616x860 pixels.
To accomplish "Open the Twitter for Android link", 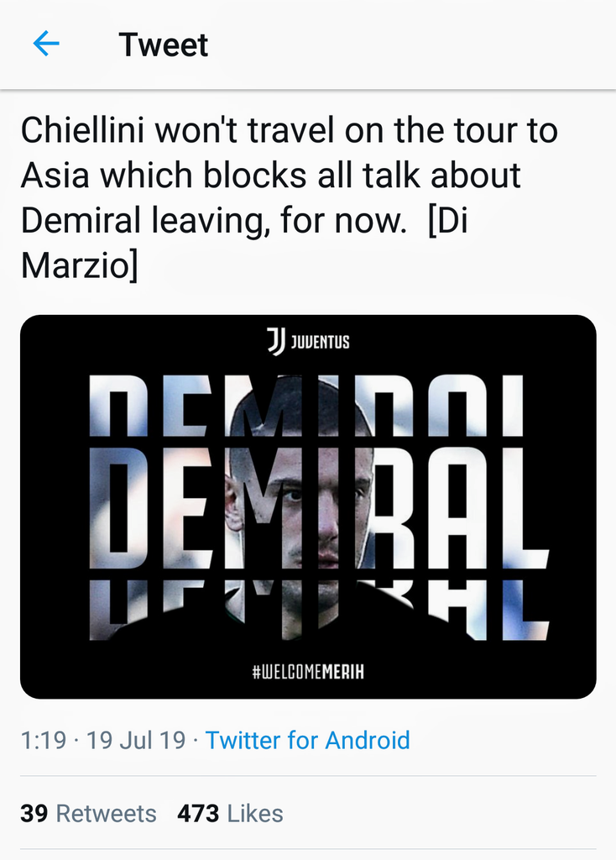I will 308,740.
